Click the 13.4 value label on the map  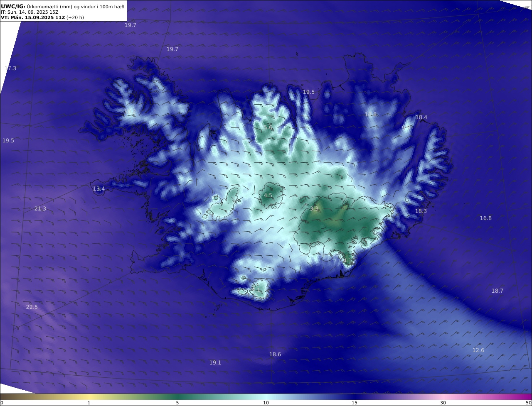point(99,189)
